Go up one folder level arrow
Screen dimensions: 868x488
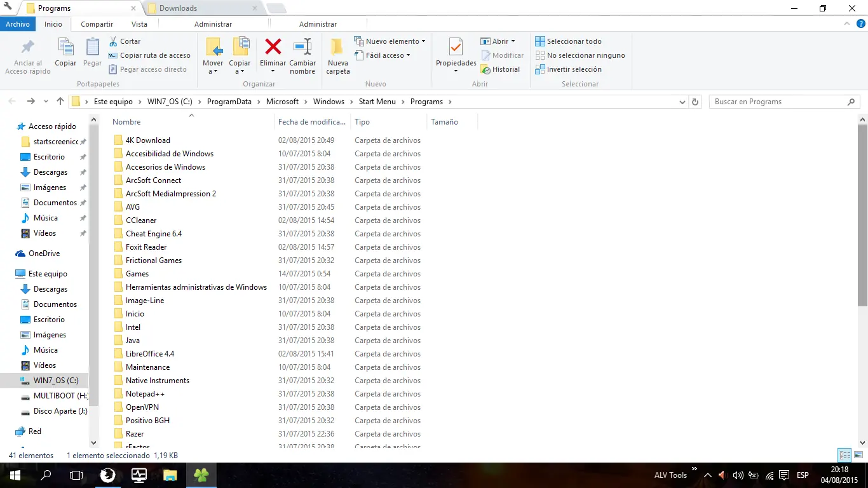60,102
